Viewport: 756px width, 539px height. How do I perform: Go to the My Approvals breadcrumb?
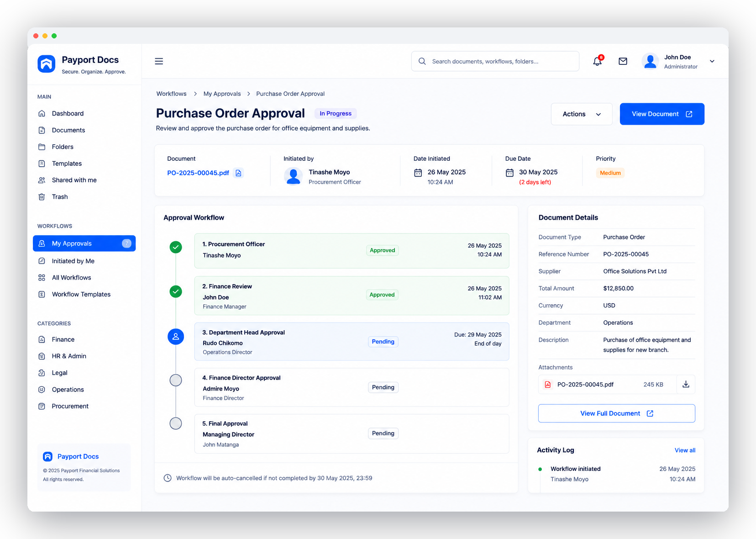pos(222,94)
